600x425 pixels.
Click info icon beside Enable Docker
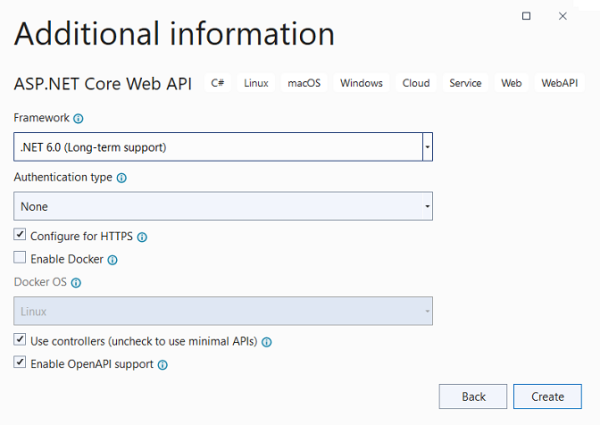[112, 260]
